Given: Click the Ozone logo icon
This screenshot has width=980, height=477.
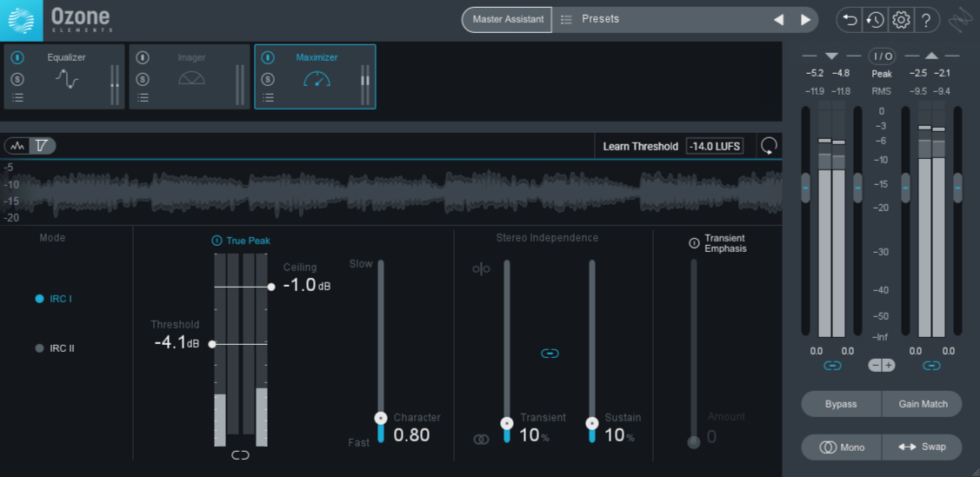Looking at the screenshot, I should point(21,20).
